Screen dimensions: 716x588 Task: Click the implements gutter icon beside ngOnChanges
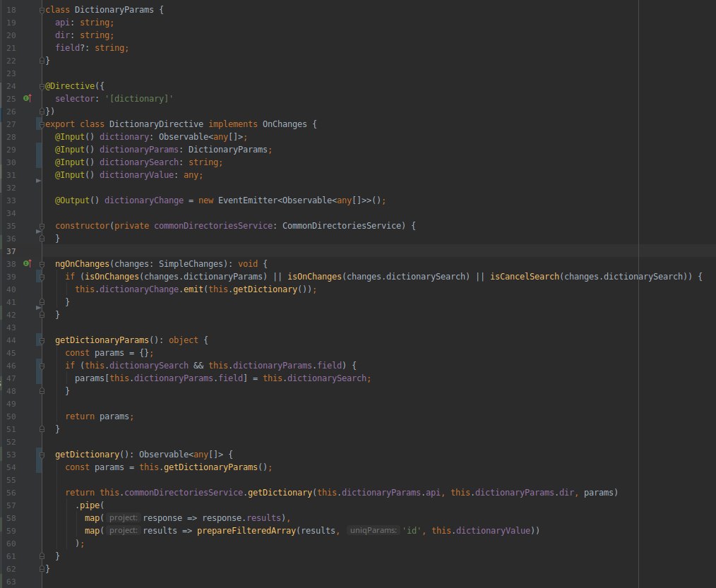tap(28, 263)
